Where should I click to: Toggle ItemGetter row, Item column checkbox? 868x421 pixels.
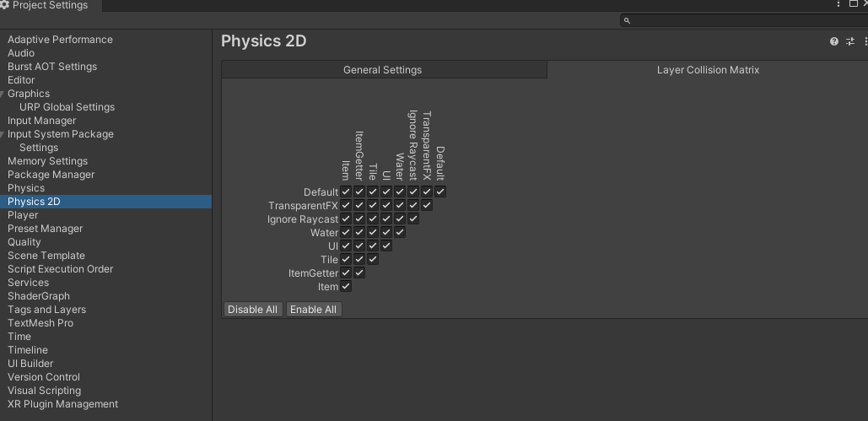pyautogui.click(x=346, y=273)
